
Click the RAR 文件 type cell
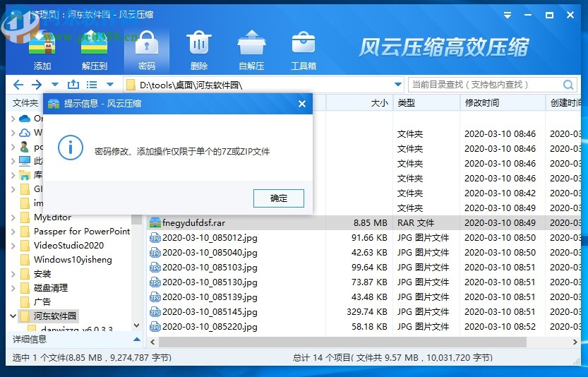416,223
